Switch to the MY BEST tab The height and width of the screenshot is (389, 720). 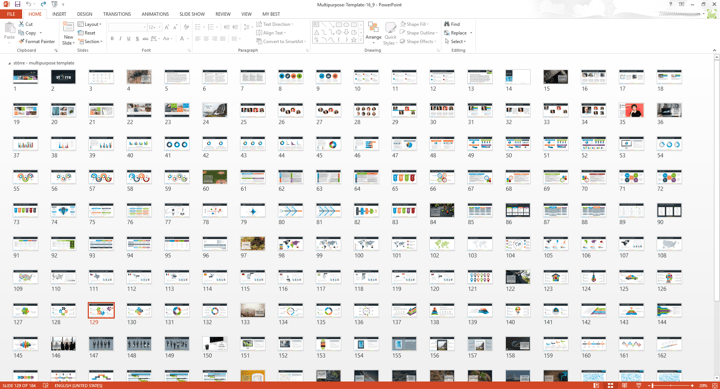[x=271, y=14]
